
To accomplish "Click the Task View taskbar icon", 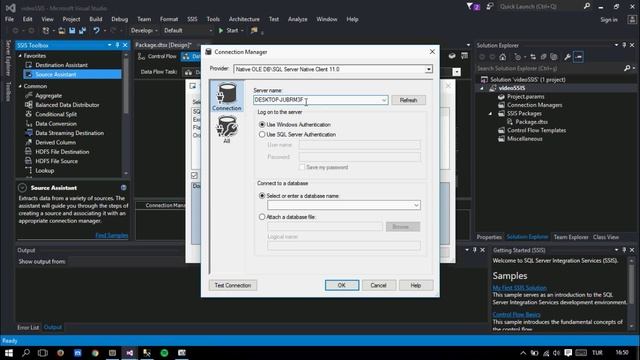I will pos(43,353).
